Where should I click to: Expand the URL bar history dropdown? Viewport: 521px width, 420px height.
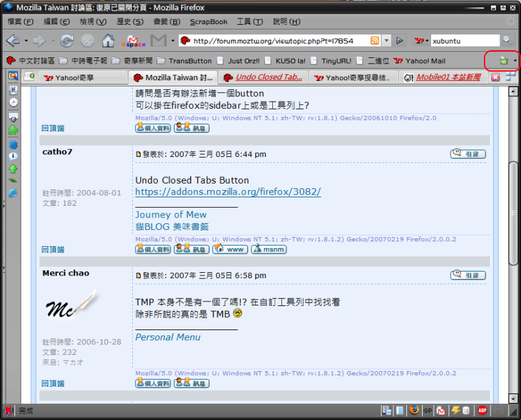(x=386, y=41)
